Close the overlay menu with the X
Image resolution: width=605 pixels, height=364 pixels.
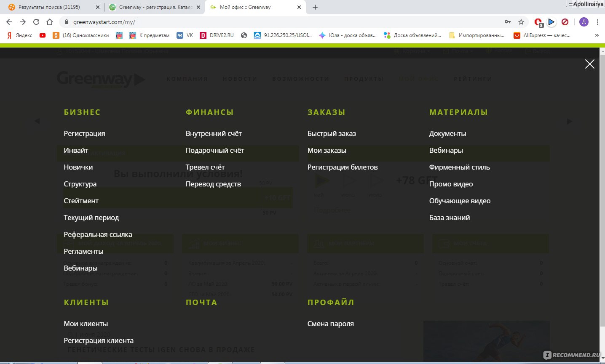[589, 64]
